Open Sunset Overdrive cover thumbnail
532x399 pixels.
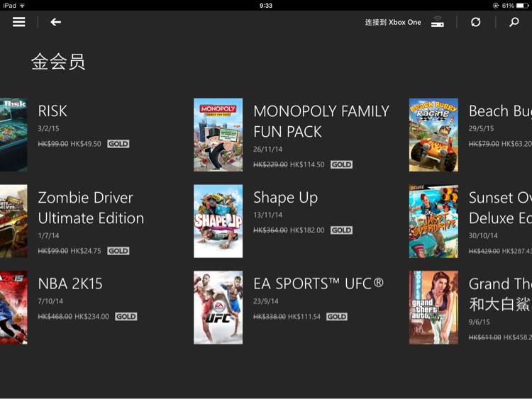click(x=433, y=221)
